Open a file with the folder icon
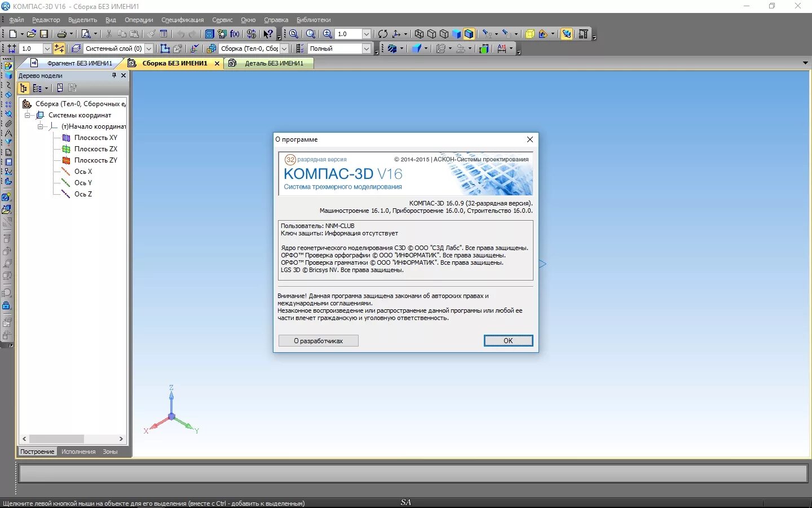 click(x=32, y=34)
